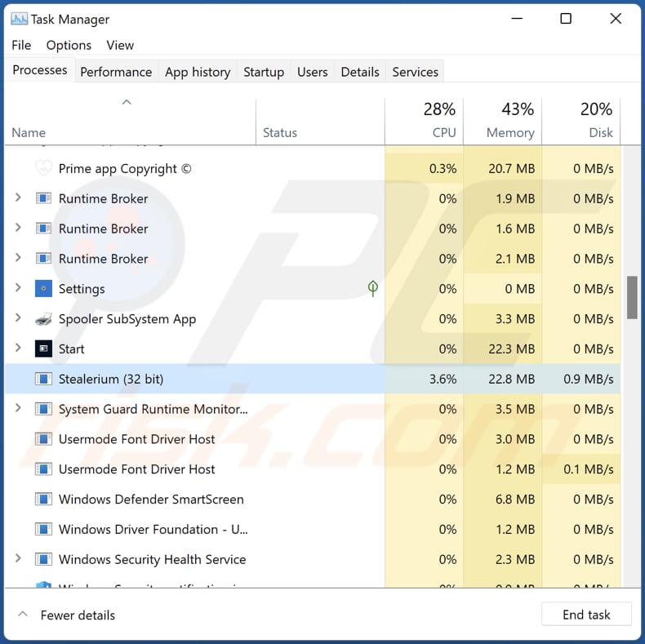Open the Options menu
Viewport: 645px width, 644px height.
[69, 45]
